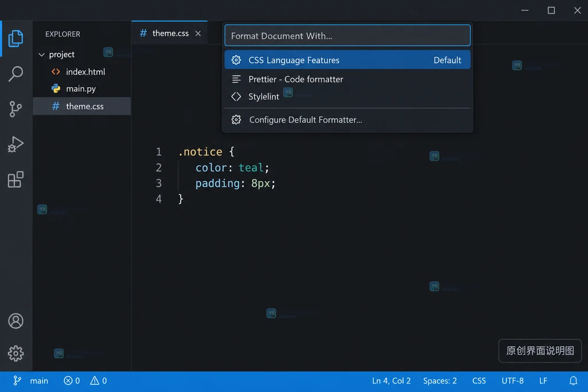Open the Manage gear in activity bar
Screen dimensions: 588x392
tap(16, 354)
